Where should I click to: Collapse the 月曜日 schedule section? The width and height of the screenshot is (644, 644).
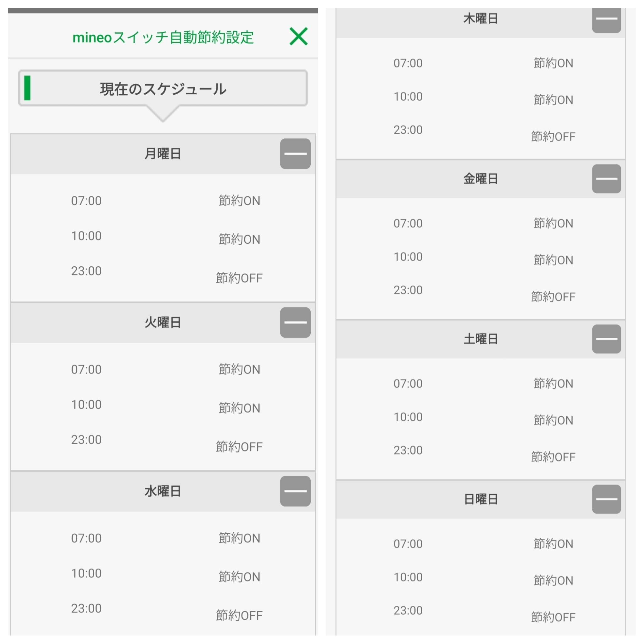295,154
